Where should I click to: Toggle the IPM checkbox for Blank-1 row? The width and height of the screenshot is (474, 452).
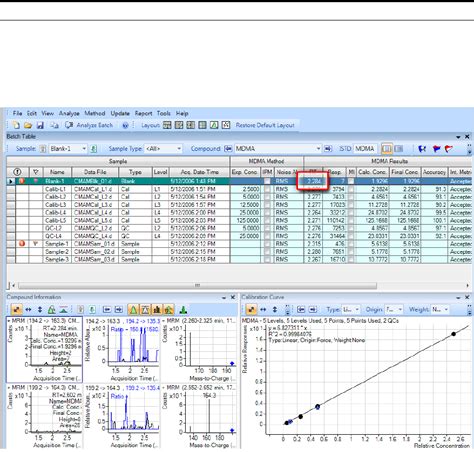click(267, 181)
